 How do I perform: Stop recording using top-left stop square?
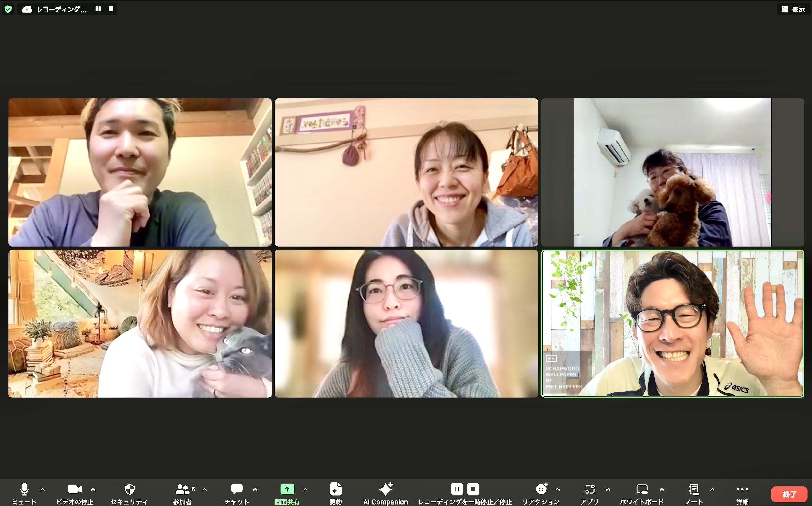pos(111,9)
